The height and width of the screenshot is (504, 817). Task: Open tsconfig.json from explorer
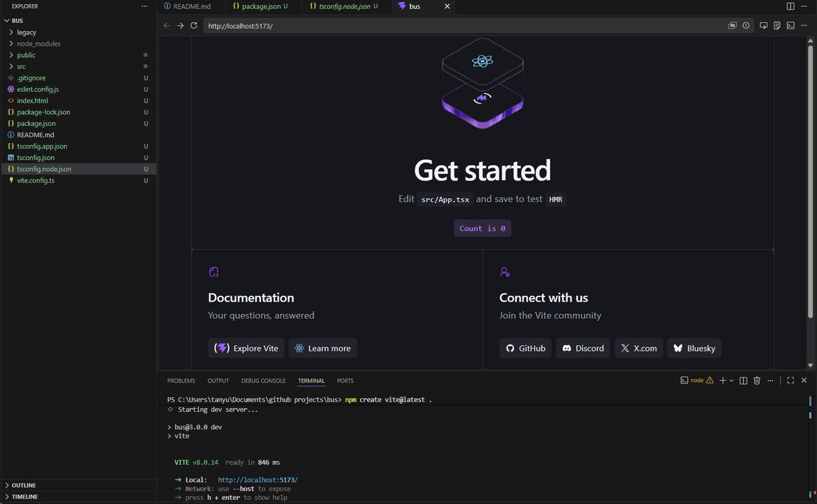pyautogui.click(x=78, y=158)
